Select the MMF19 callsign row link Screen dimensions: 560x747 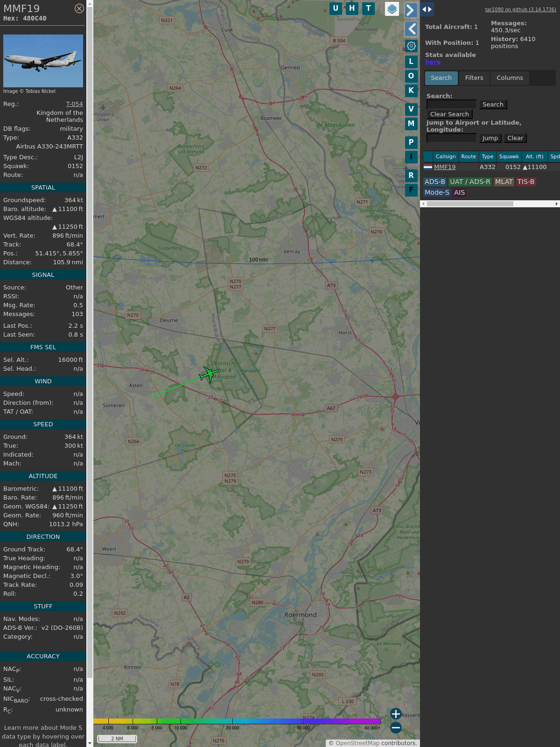(x=445, y=167)
